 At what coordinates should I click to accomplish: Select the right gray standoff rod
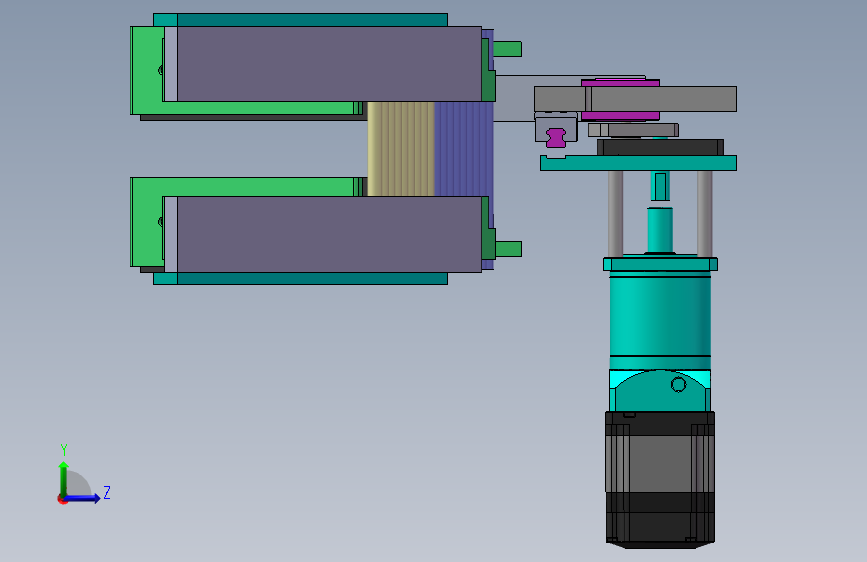tap(704, 214)
